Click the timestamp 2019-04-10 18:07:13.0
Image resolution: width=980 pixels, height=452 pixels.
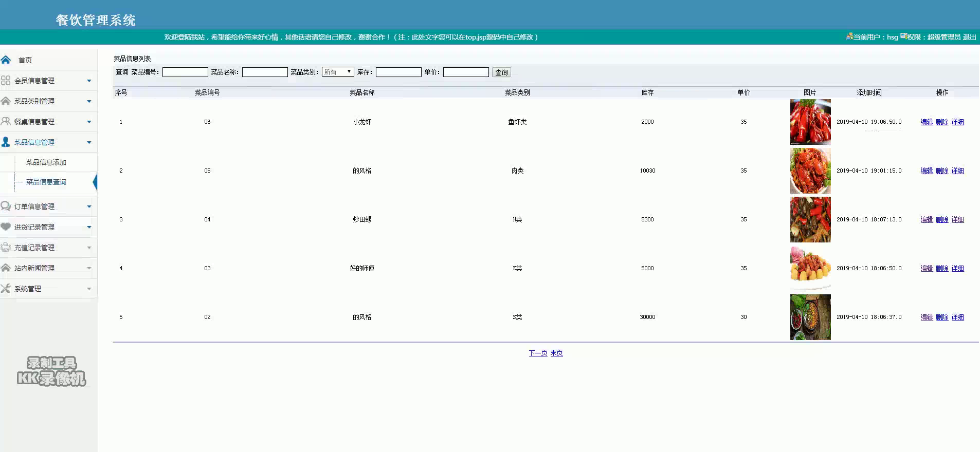point(869,219)
